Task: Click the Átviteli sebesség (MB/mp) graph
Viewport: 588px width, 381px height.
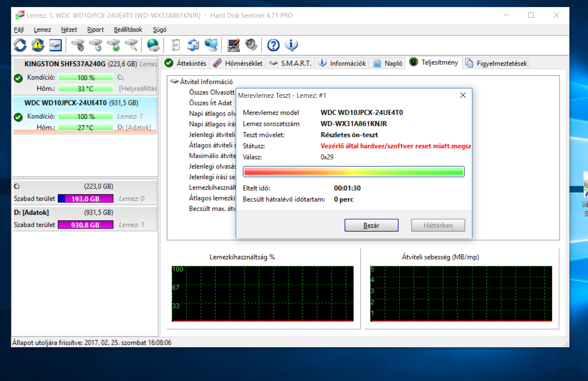Action: [461, 294]
